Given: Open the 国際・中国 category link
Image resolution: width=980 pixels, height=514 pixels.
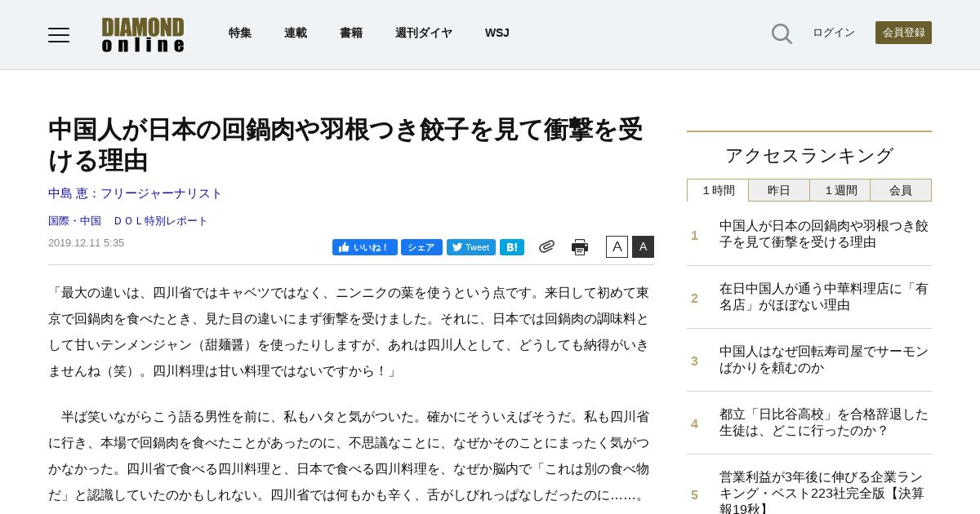Looking at the screenshot, I should 74,221.
